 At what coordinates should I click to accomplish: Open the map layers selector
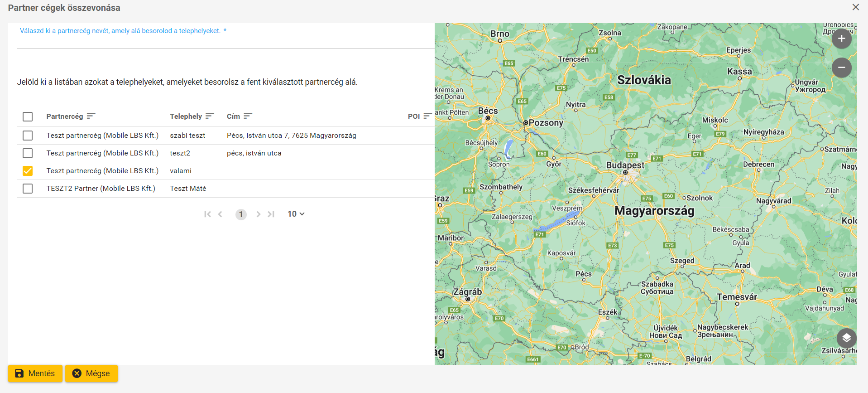pos(846,338)
